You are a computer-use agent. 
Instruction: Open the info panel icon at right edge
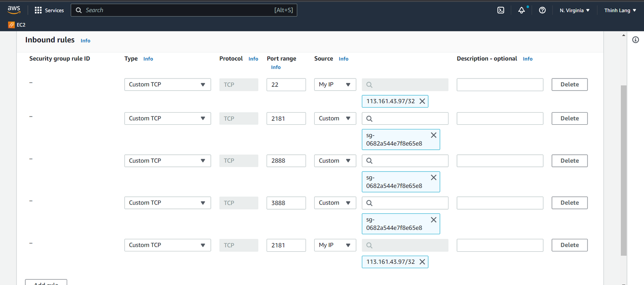[x=635, y=40]
